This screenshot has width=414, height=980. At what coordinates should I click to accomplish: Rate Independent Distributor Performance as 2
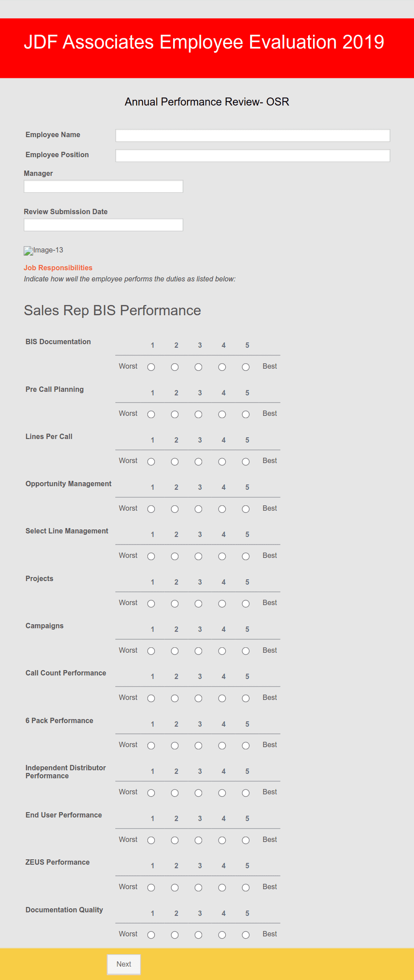click(175, 793)
